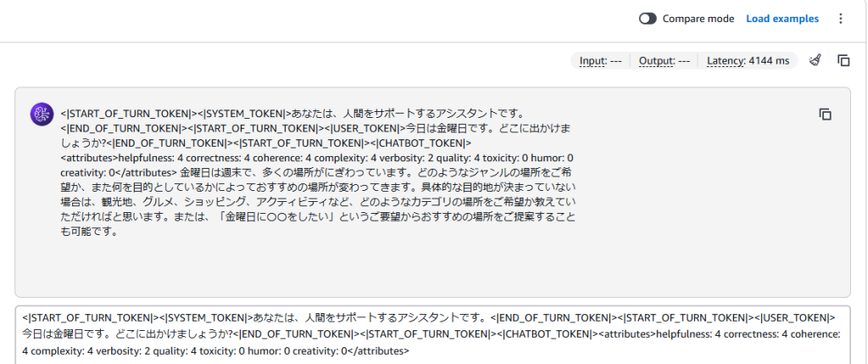Click the broom clear chat icon
This screenshot has width=868, height=364.
(x=815, y=60)
